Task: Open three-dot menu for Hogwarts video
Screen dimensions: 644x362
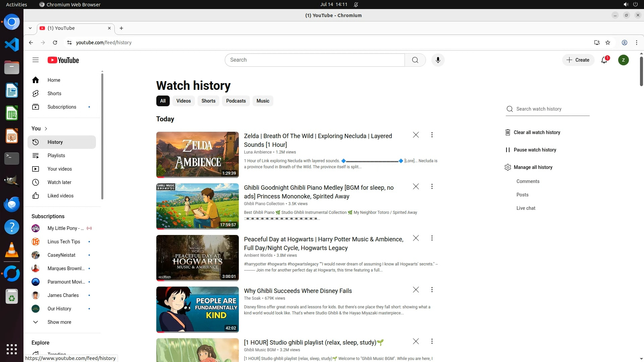Action: [x=432, y=238]
